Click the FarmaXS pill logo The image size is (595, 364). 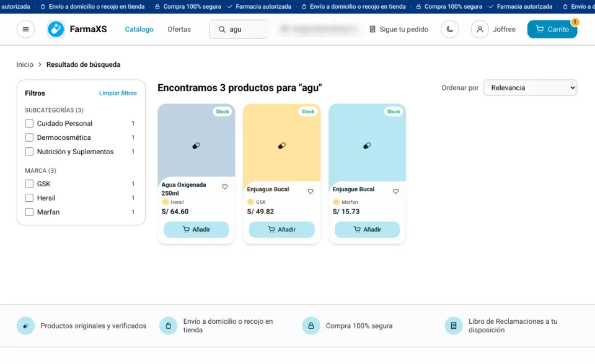pos(56,29)
